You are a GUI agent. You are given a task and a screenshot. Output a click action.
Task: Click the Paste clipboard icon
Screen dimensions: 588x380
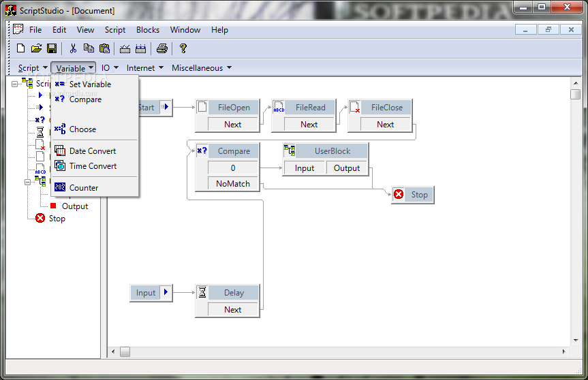click(x=104, y=48)
